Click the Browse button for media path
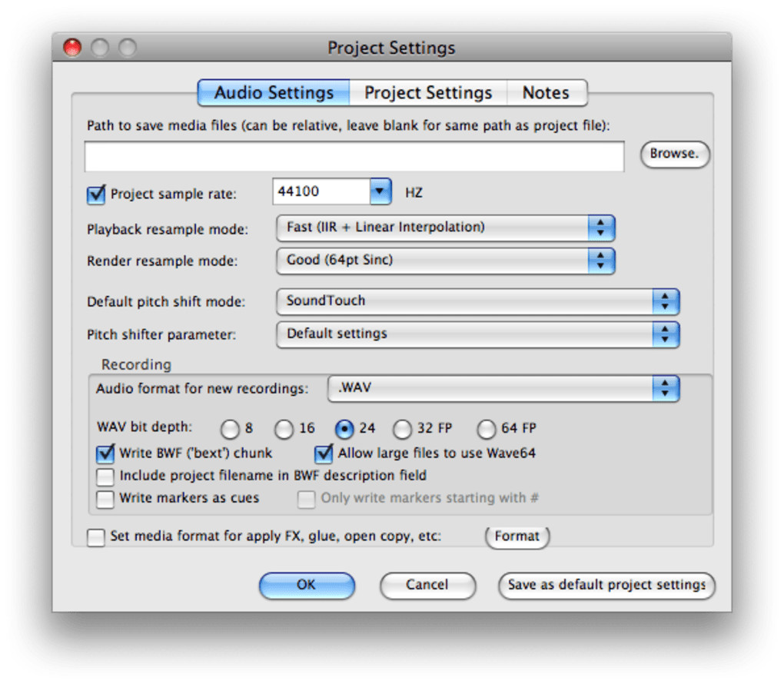This screenshot has width=784, height=684. tap(674, 154)
